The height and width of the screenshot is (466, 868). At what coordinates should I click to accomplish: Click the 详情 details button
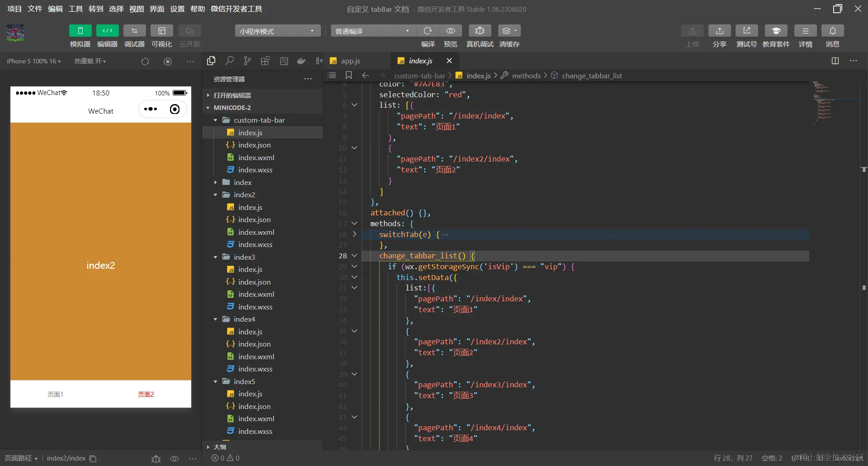point(805,31)
